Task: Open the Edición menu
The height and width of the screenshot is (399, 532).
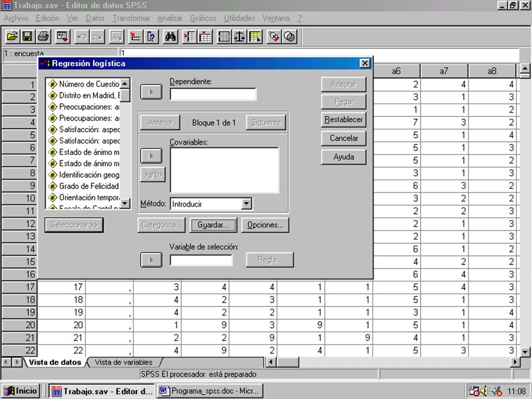Action: [x=48, y=18]
